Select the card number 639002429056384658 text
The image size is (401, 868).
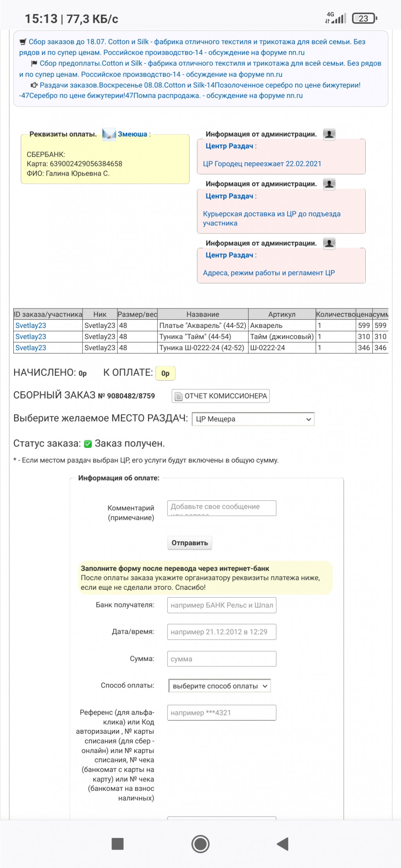[86, 164]
